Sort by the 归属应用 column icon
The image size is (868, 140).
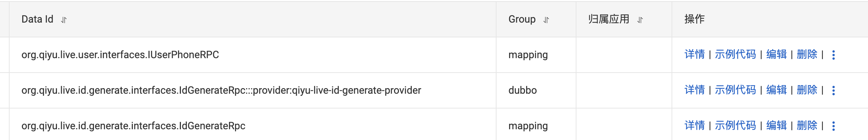[640, 20]
